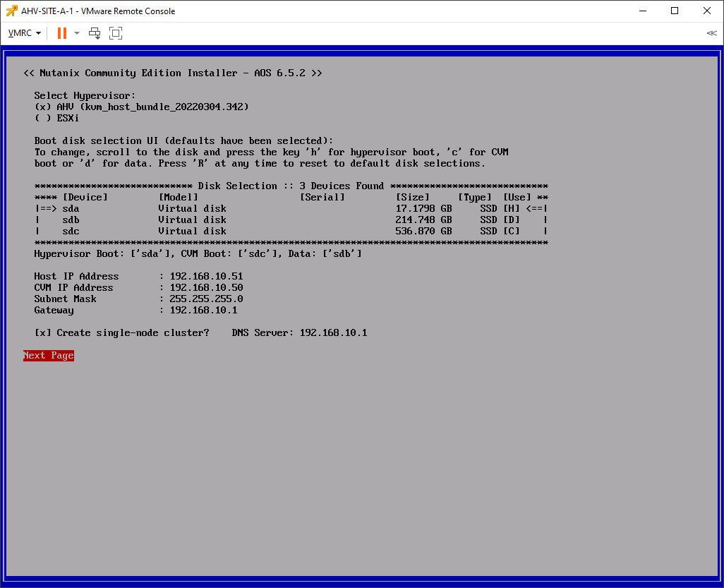Click the 214.748 GB size value
Image resolution: width=724 pixels, height=588 pixels.
pyautogui.click(x=423, y=220)
